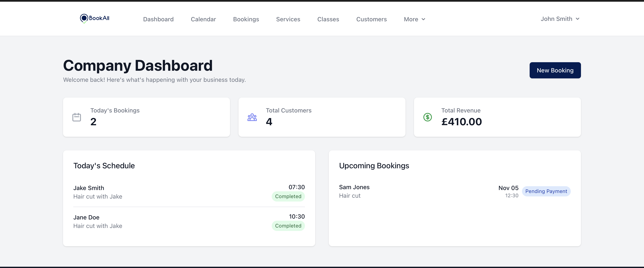This screenshot has height=268, width=644.
Task: Select the Dashboard navigation link
Action: 158,19
